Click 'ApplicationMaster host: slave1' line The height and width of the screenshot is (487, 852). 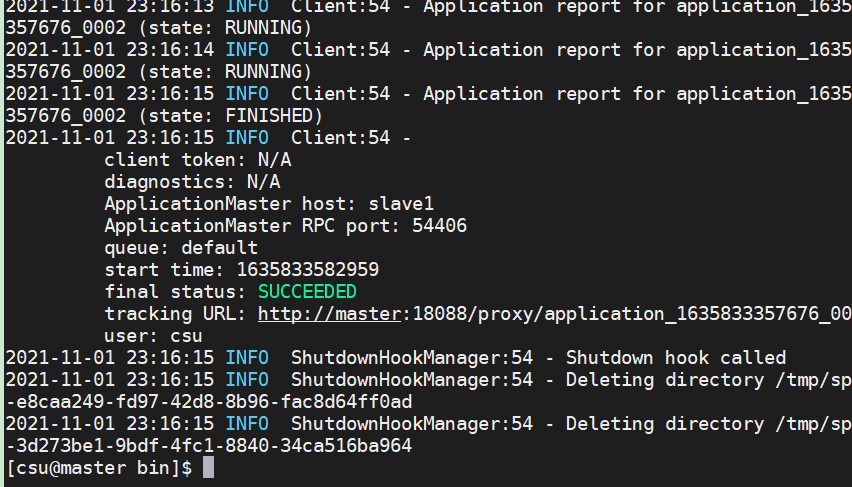coord(269,204)
